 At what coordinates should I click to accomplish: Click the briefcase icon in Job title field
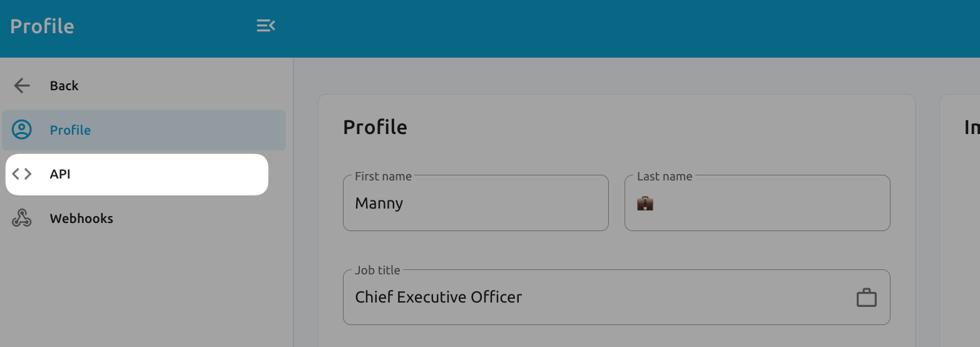[866, 298]
